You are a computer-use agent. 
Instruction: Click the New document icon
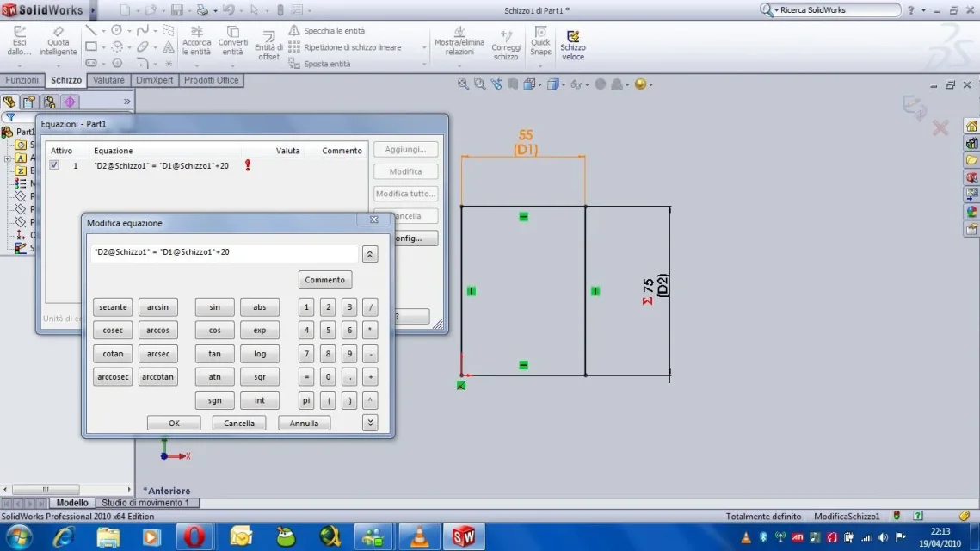125,10
